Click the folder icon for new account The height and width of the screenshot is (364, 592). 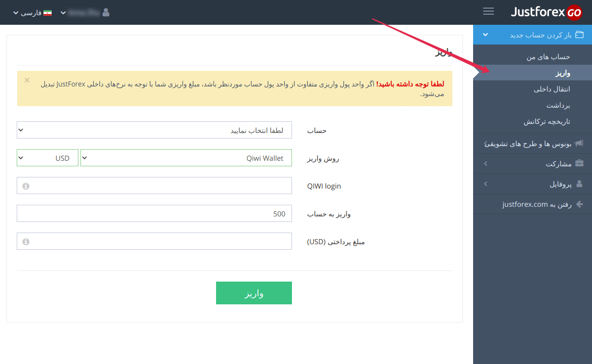579,35
